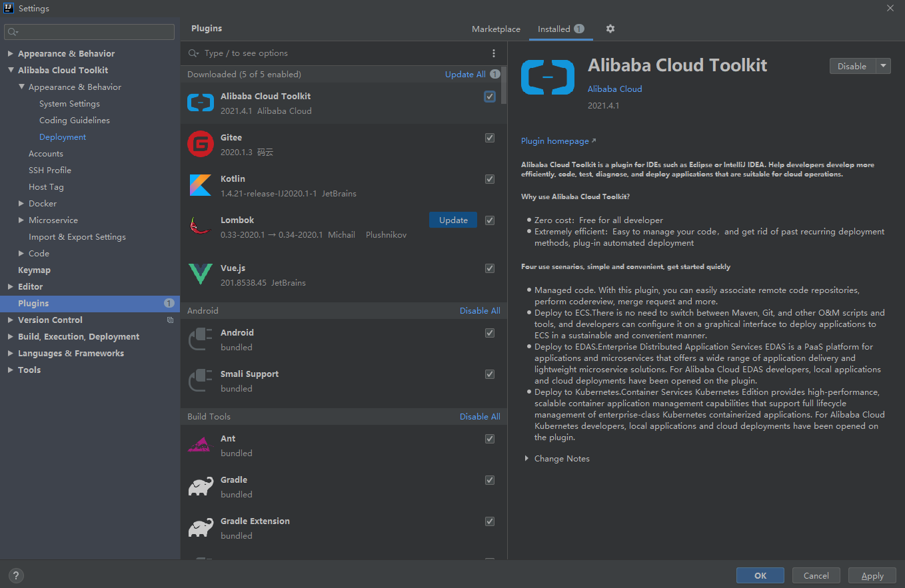Click the help question mark button
The width and height of the screenshot is (905, 588).
point(16,576)
